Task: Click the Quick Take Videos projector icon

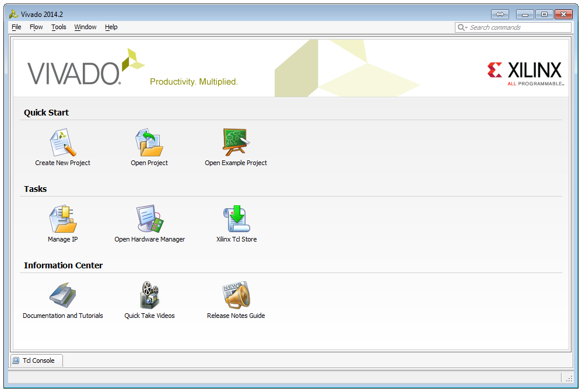Action: click(150, 296)
